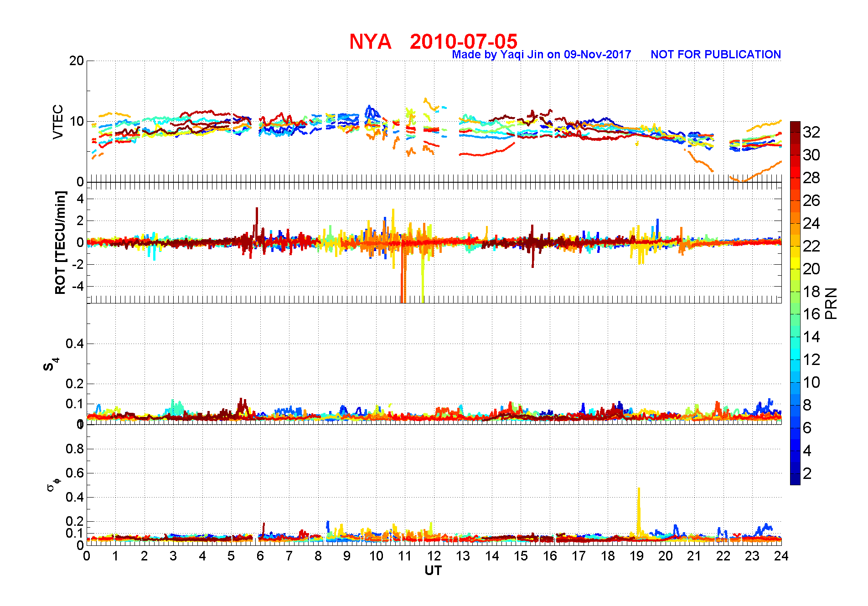Select the S4 y-axis label
The height and width of the screenshot is (606, 868).
(51, 365)
